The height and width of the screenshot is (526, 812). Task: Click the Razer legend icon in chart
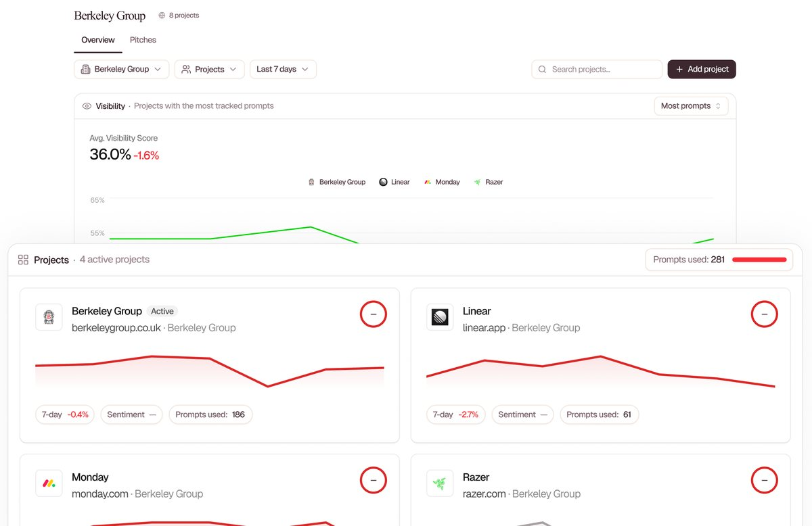click(x=478, y=182)
